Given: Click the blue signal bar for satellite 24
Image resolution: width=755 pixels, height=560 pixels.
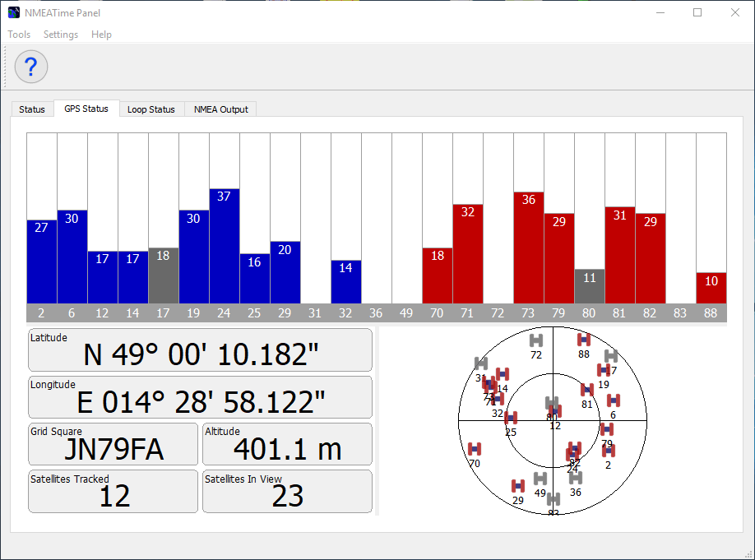Looking at the screenshot, I should pyautogui.click(x=225, y=247).
